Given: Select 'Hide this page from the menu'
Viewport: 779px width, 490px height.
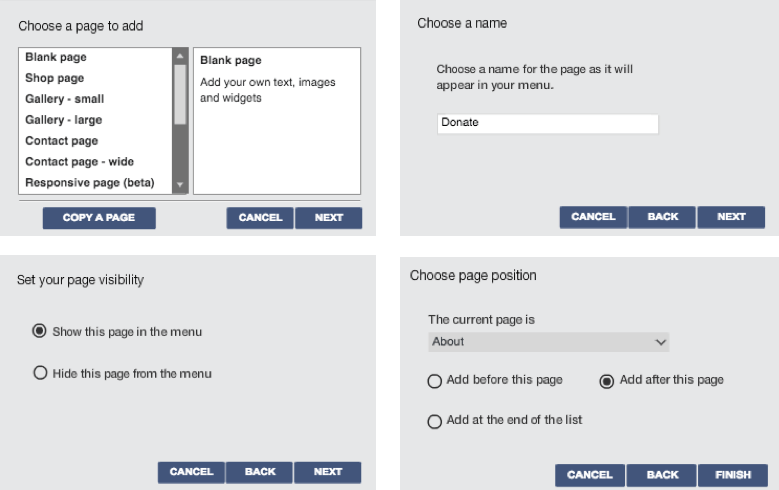Looking at the screenshot, I should point(40,373).
